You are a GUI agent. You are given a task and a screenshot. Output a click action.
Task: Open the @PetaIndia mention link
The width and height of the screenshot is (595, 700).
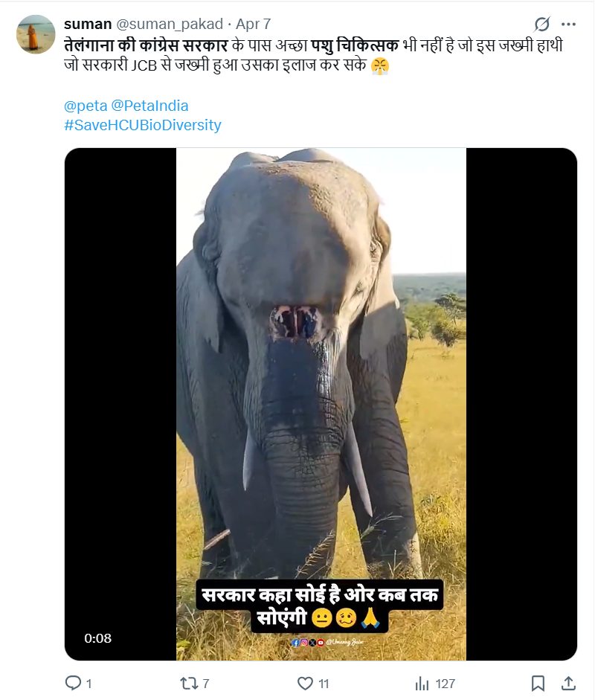point(149,106)
